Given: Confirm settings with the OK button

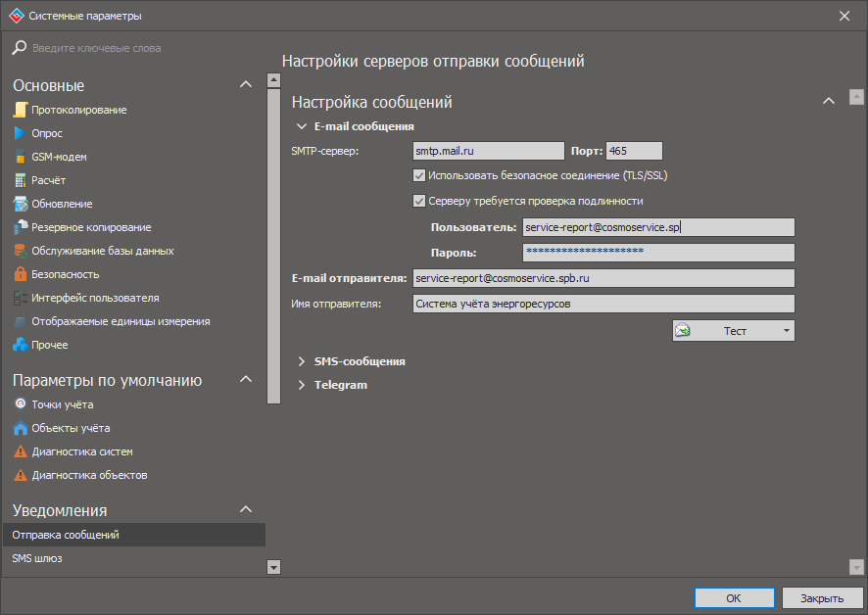Looking at the screenshot, I should coord(734,597).
